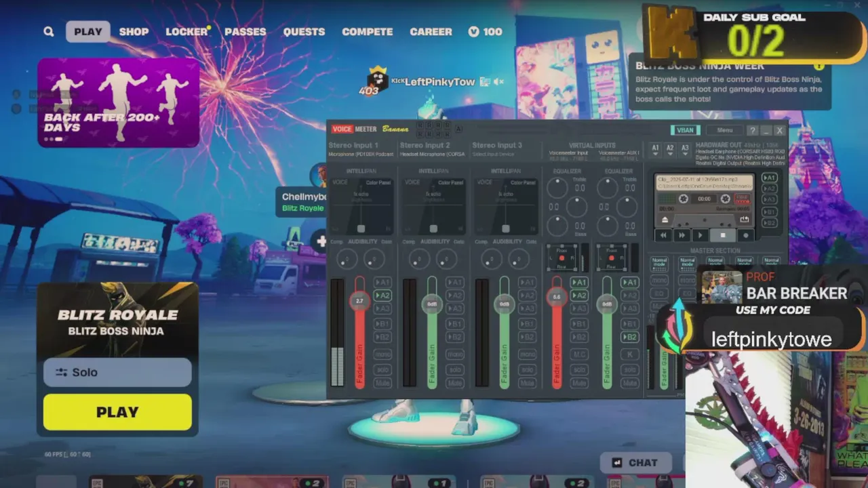Click the cassette fast-forward button
Screen dimensions: 868x488
(x=682, y=235)
